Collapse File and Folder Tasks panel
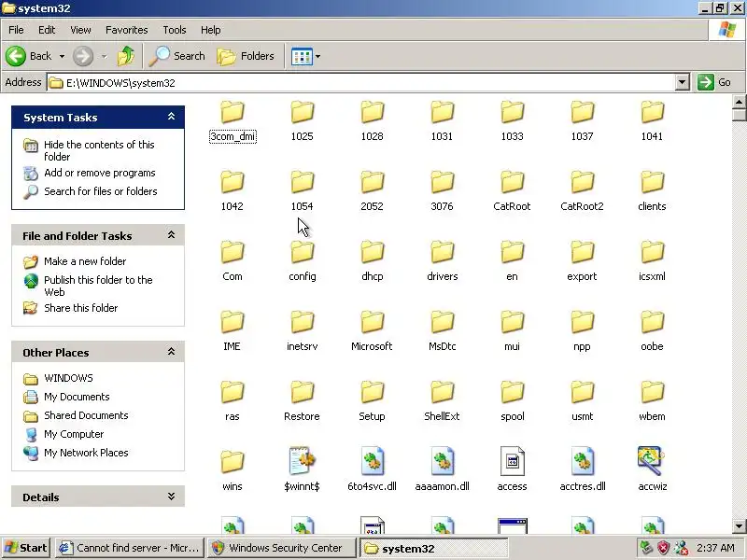 point(171,235)
